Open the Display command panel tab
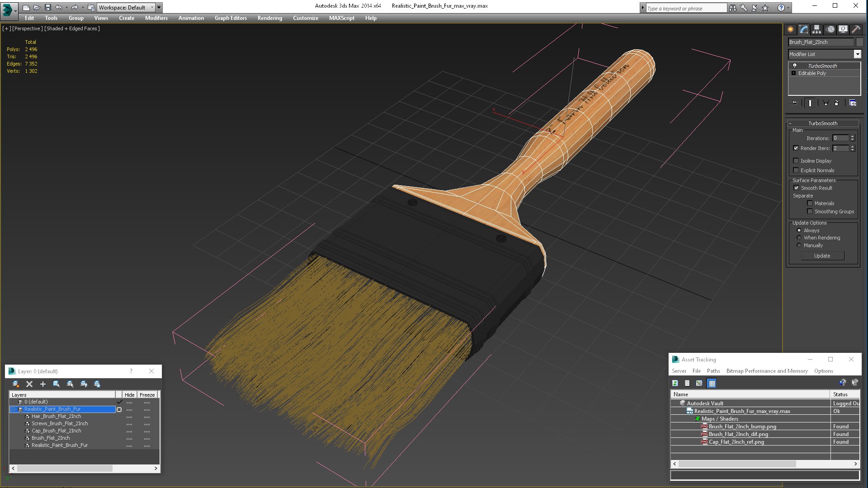The image size is (868, 488). pyautogui.click(x=843, y=29)
